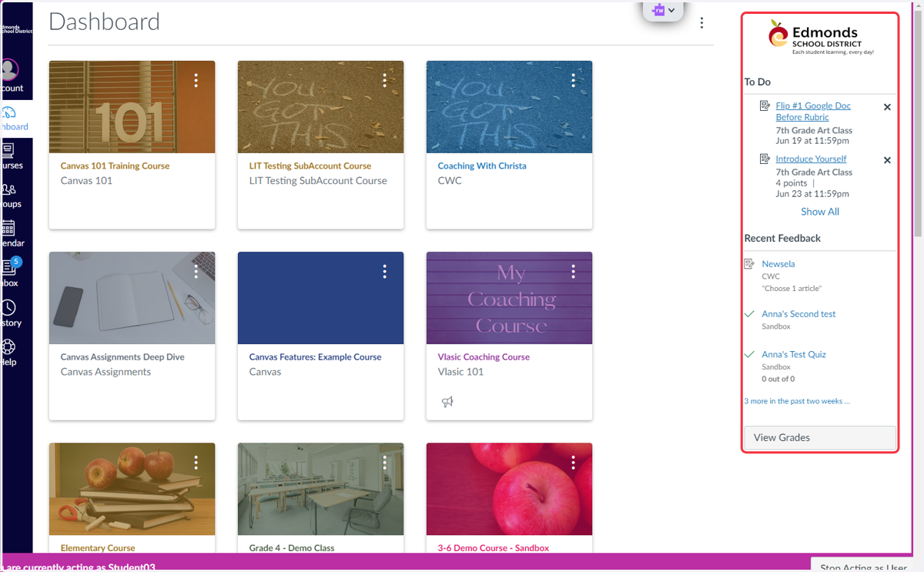
Task: Open the Introduce Yourself to-do link
Action: tap(811, 159)
